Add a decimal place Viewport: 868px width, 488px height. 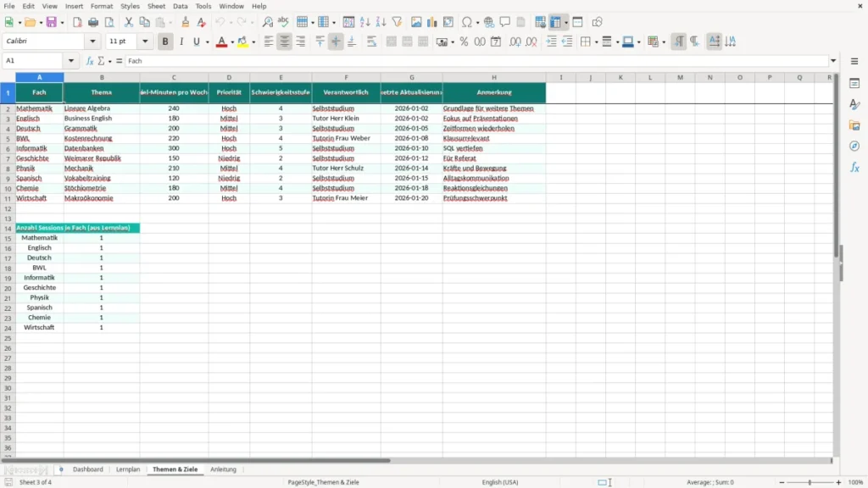point(515,42)
